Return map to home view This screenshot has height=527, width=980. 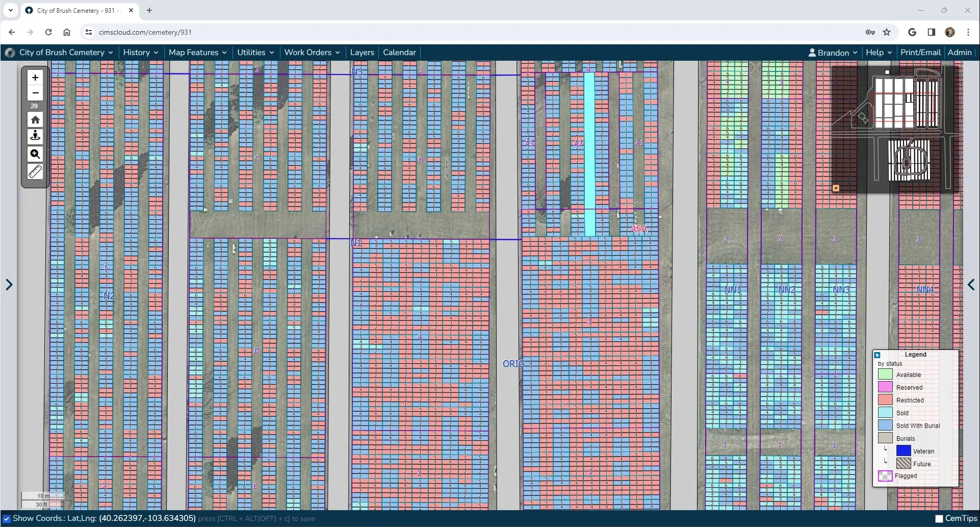pos(35,120)
